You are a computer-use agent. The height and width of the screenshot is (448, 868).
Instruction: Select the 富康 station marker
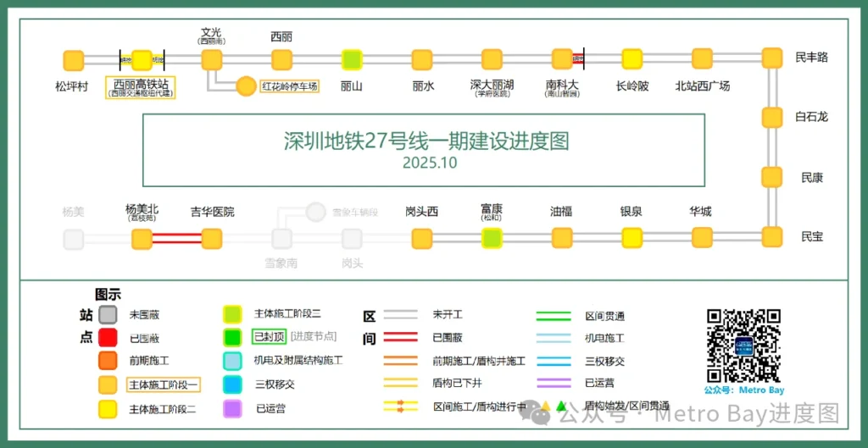point(492,238)
